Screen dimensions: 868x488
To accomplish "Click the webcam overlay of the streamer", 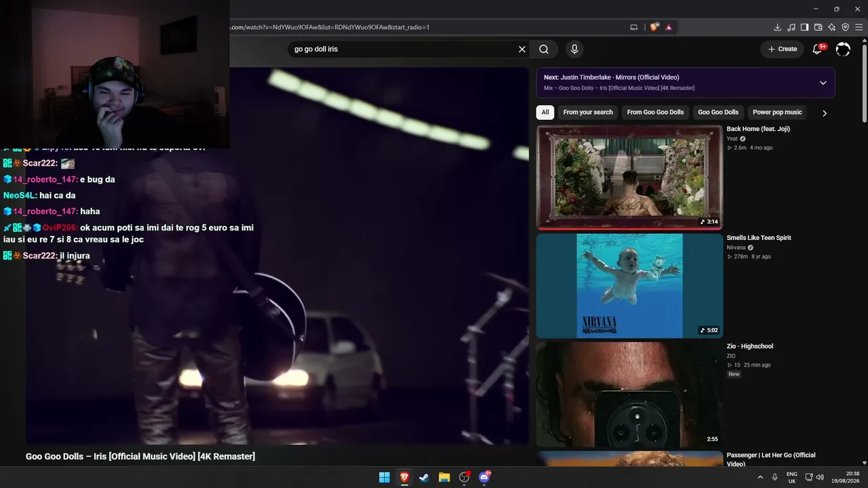I will pyautogui.click(x=115, y=74).
